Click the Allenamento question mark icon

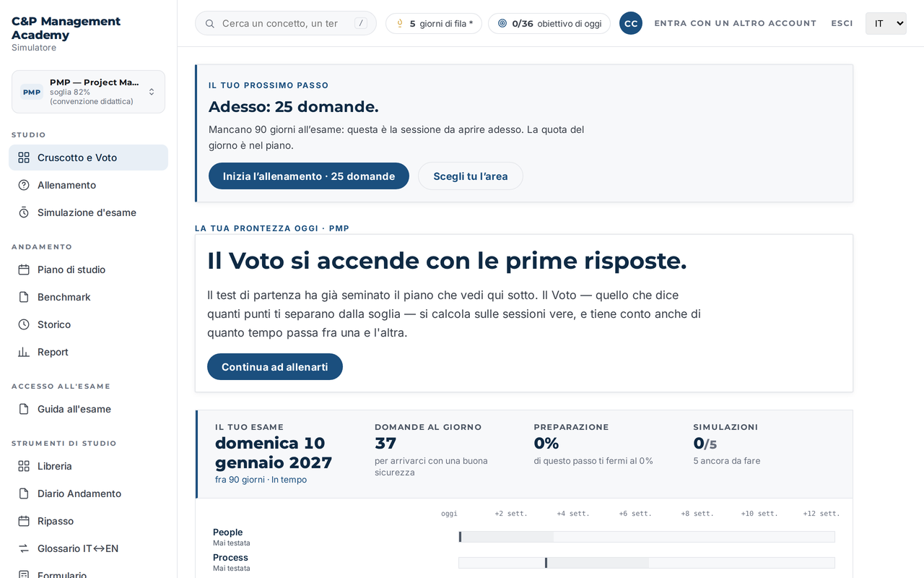pos(24,185)
